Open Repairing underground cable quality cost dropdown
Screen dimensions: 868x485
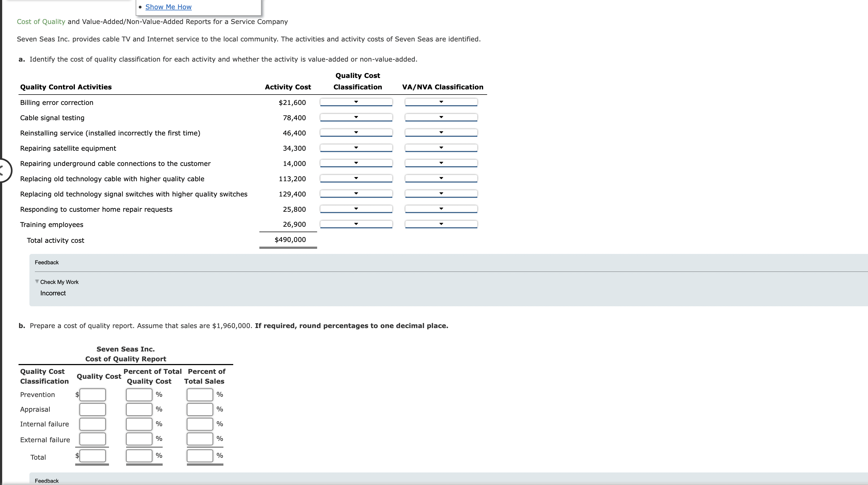click(x=356, y=163)
